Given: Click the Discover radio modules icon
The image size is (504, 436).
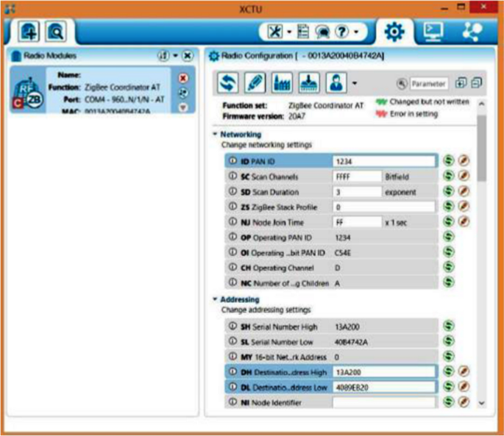Looking at the screenshot, I should point(56,32).
